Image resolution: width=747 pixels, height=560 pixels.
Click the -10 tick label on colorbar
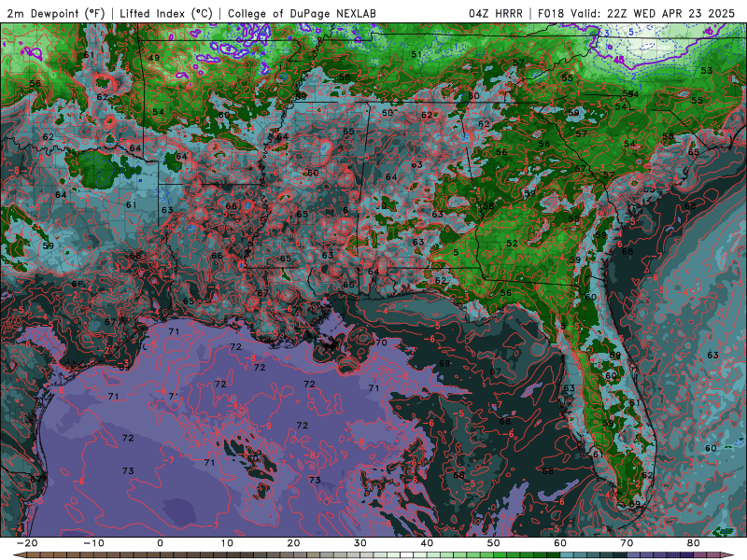coord(93,543)
